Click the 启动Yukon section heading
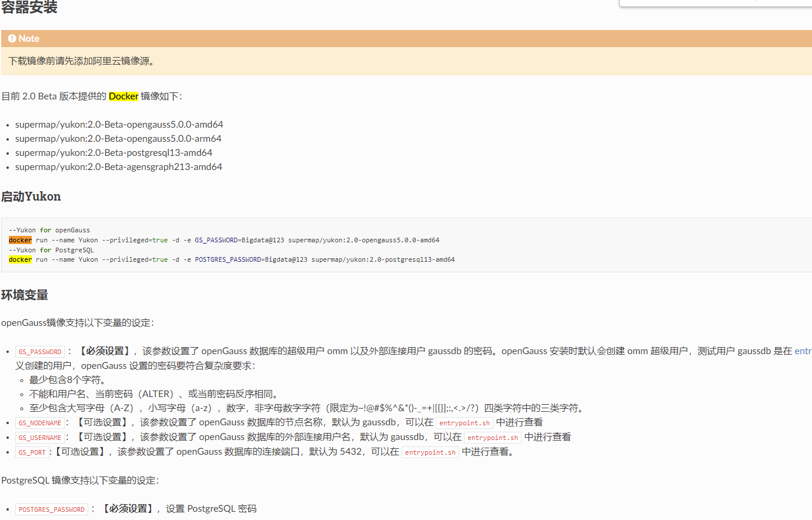This screenshot has width=812, height=520. pos(31,196)
